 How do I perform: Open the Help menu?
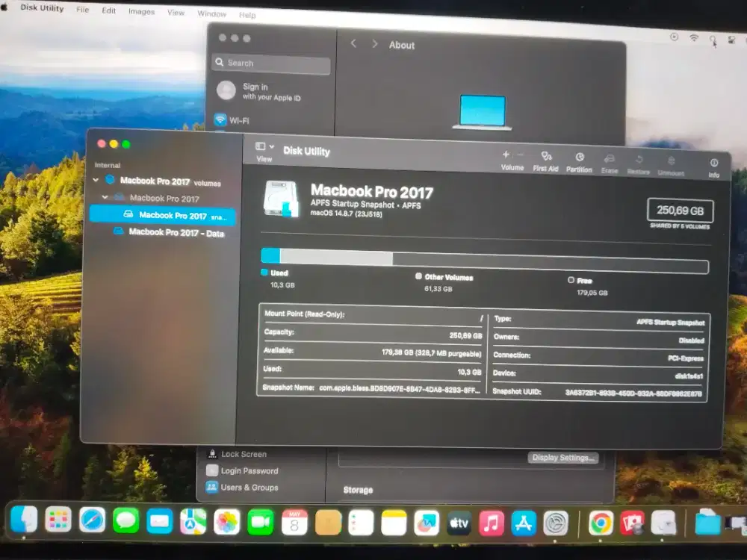[247, 15]
